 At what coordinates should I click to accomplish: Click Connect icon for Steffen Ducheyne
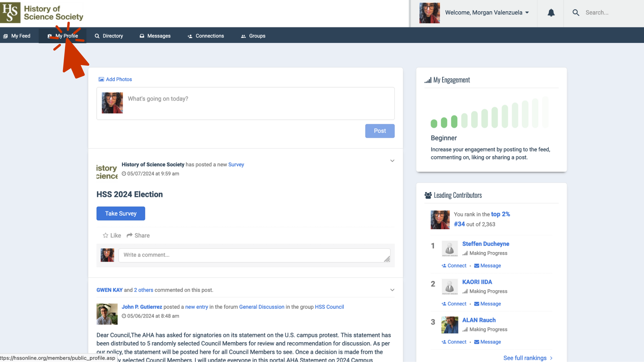point(444,265)
